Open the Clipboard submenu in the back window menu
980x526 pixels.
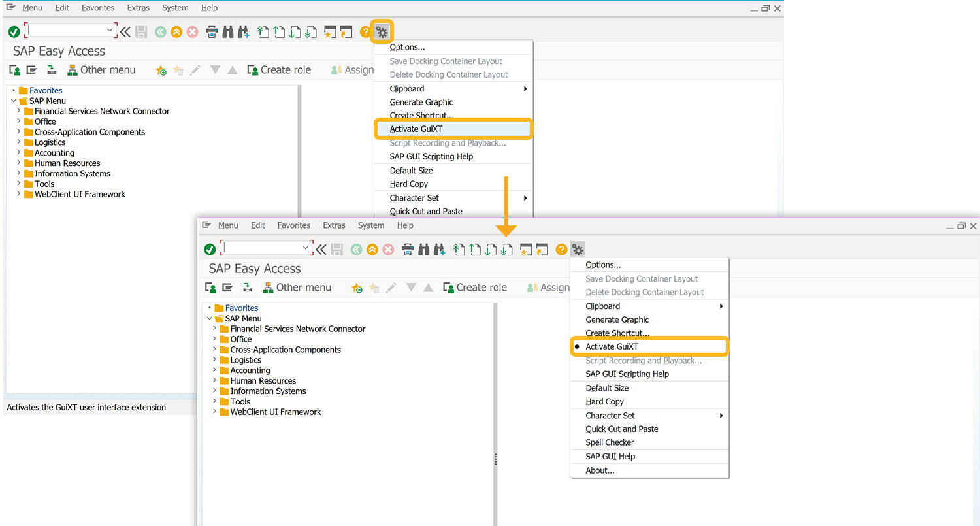click(454, 88)
